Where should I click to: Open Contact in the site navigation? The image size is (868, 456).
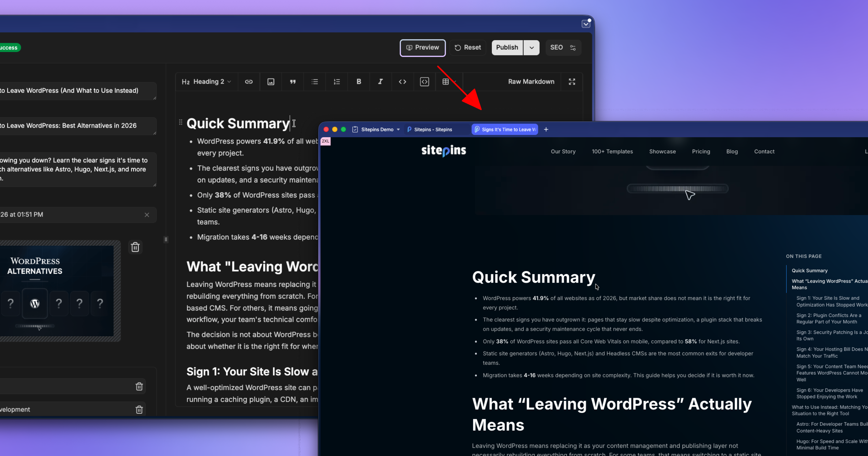764,151
